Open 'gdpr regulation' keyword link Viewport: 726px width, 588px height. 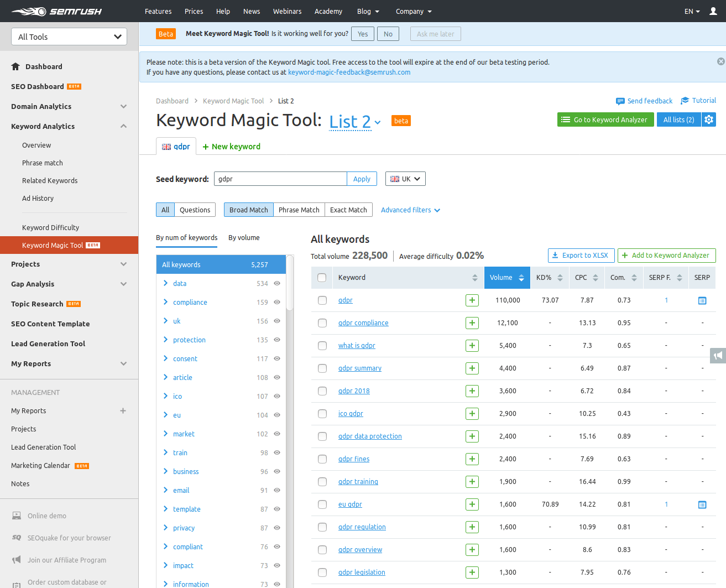(x=362, y=527)
